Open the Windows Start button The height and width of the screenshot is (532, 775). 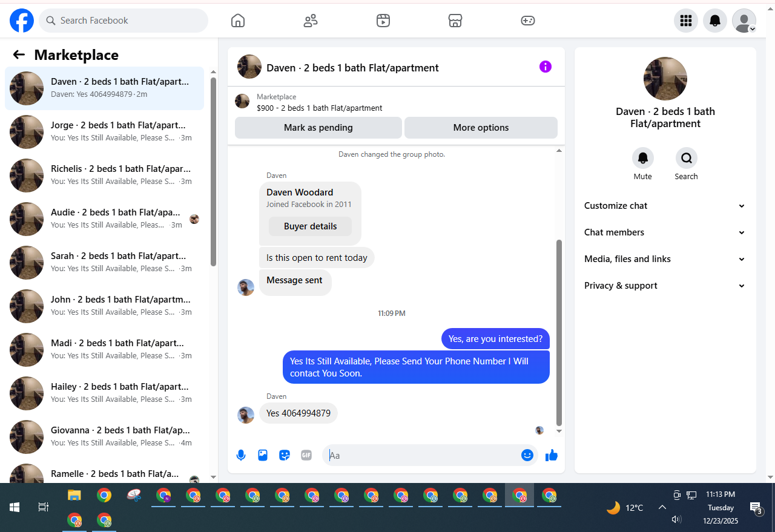pyautogui.click(x=15, y=507)
